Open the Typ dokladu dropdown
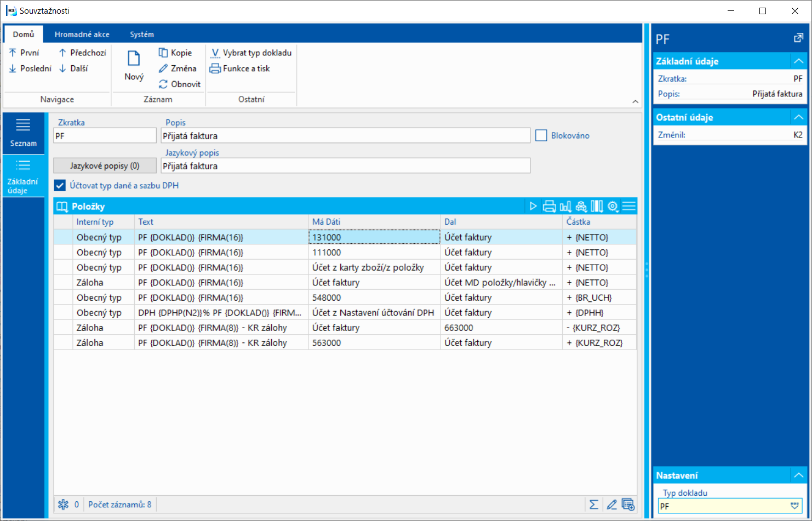The width and height of the screenshot is (812, 521). coord(794,506)
